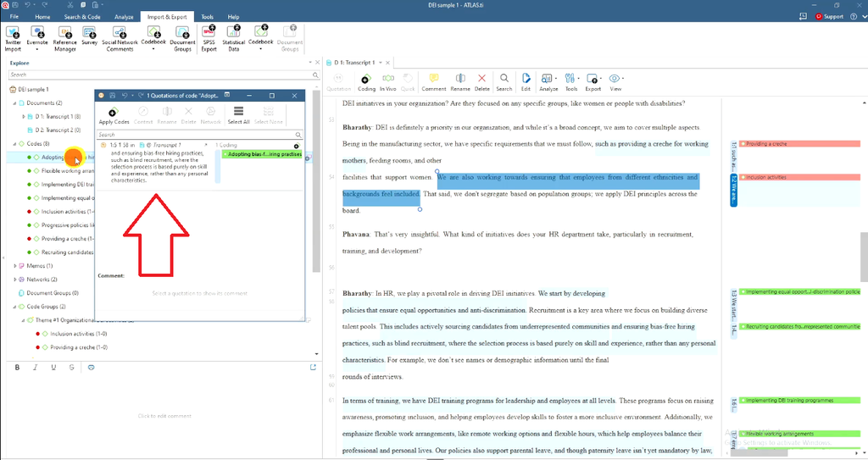
Task: Click the Adopting bias-free hiring practises coding tag
Action: coord(262,154)
